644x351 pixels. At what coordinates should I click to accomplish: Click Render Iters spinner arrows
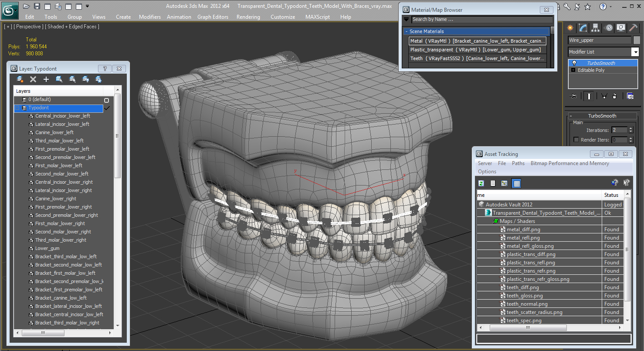point(630,140)
